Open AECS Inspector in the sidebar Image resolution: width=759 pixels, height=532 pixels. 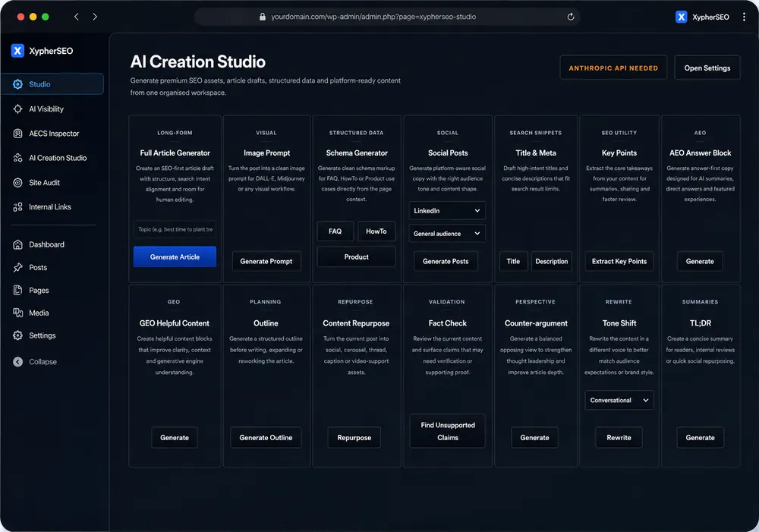(54, 134)
